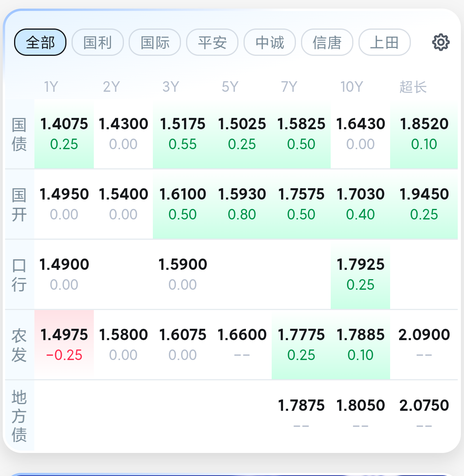Viewport: 464px width, 476px height.
Task: Select the 国债 超长 cell 1.8520
Action: click(424, 134)
